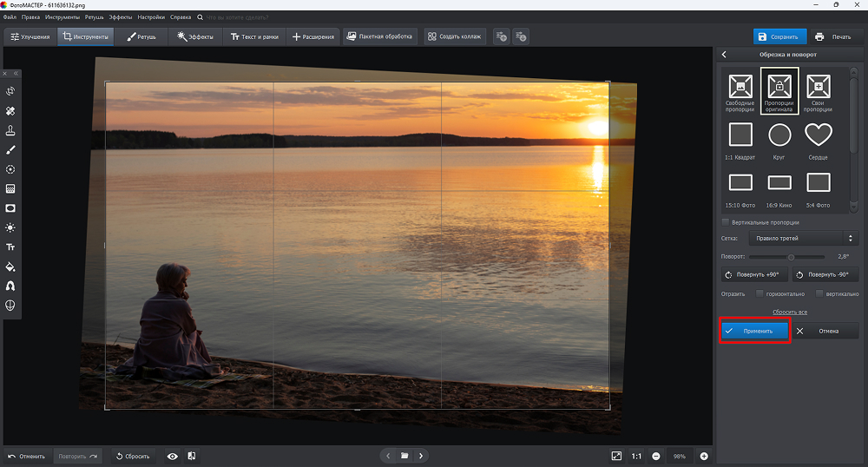Open Сетка dropdown Правило третей

[x=803, y=238]
